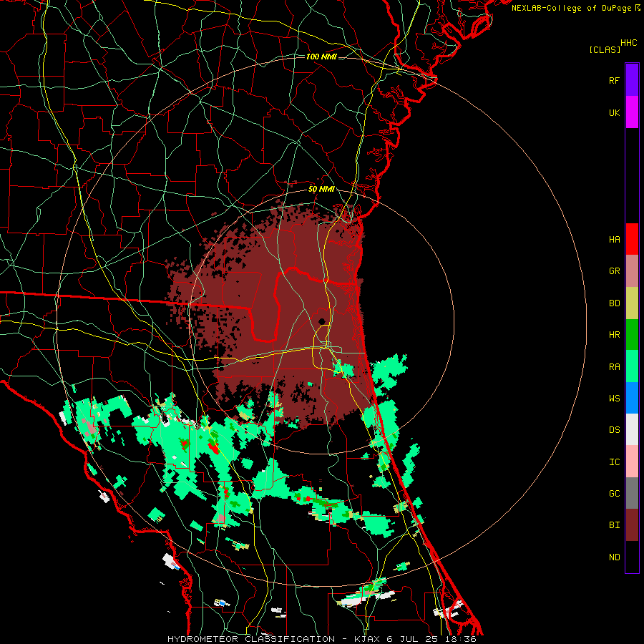Screen dimensions: 644x644
Task: Select the HA legend label
Action: 614,239
